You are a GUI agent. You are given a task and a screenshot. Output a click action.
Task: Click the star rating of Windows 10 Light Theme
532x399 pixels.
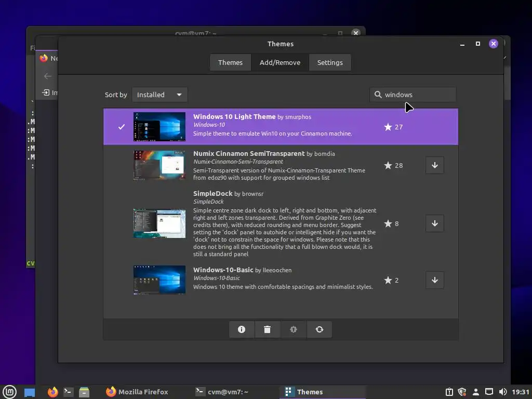pyautogui.click(x=393, y=127)
